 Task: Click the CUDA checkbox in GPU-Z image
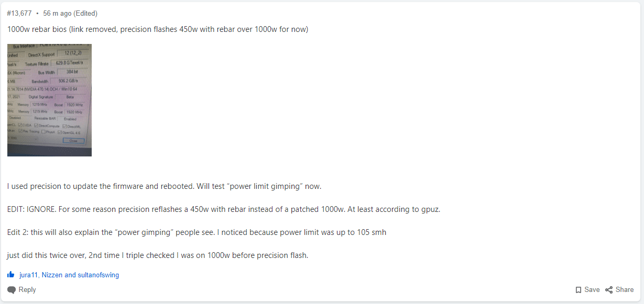20,125
